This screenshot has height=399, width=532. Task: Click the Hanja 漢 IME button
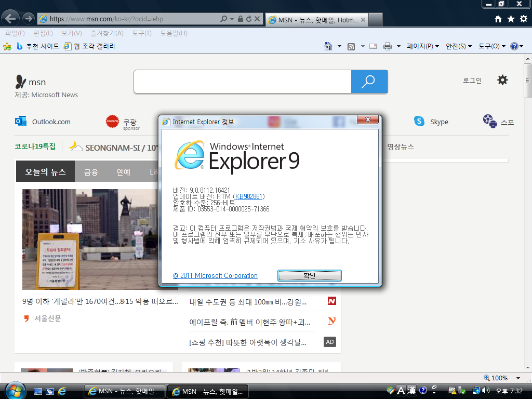(x=411, y=391)
